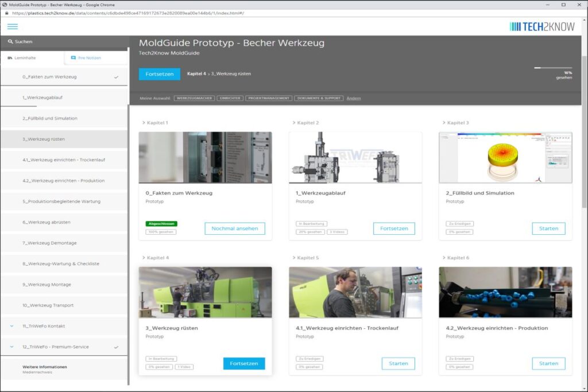Expand the Kapitel 2 heading
This screenshot has width=588, height=392.
click(305, 123)
